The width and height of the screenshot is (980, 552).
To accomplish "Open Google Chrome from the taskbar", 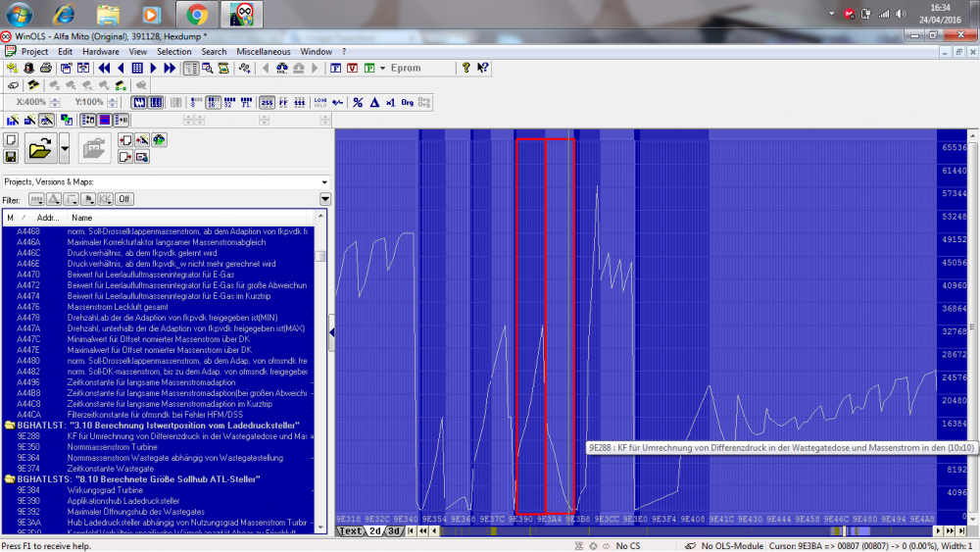I will [x=197, y=15].
